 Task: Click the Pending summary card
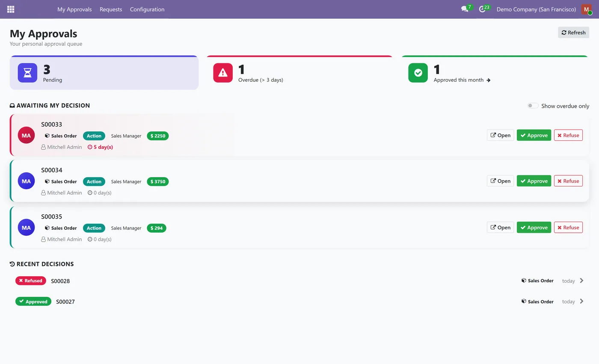point(104,73)
